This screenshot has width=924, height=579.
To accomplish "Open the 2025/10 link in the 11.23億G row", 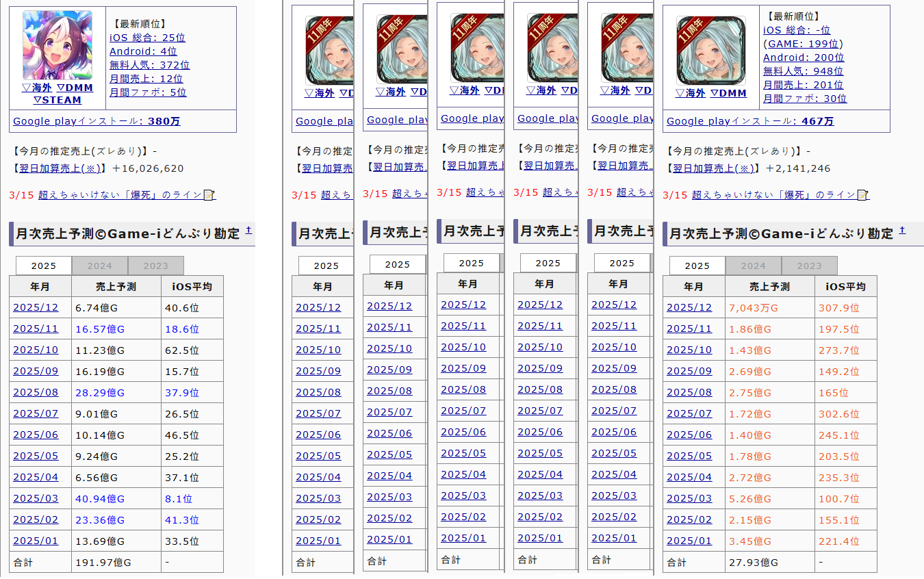I will tap(36, 350).
